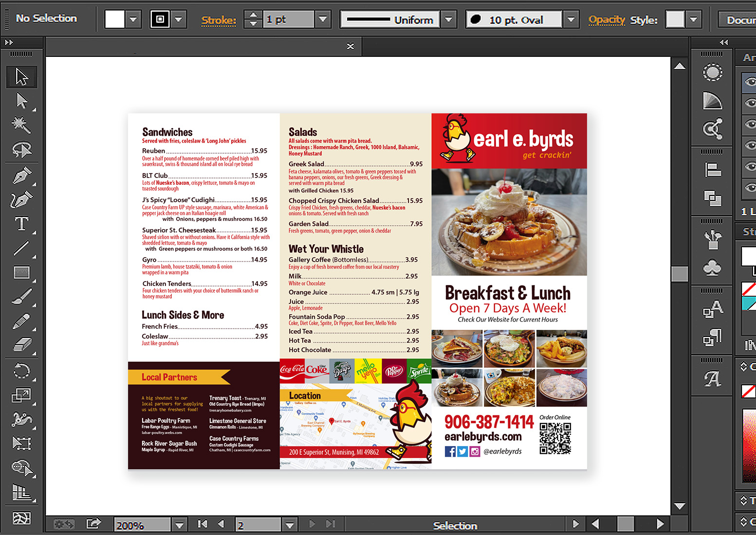
Task: Select the Rotate tool
Action: [22, 372]
